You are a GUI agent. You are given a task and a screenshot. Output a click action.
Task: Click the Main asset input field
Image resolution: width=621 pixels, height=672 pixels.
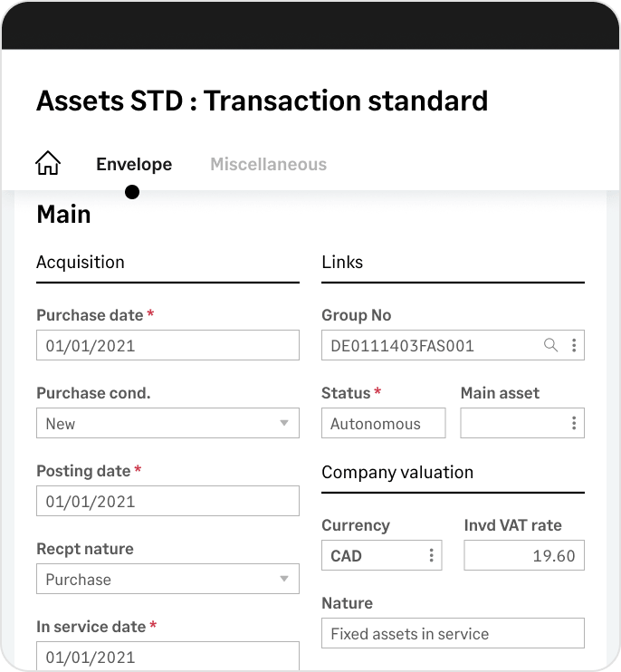514,423
